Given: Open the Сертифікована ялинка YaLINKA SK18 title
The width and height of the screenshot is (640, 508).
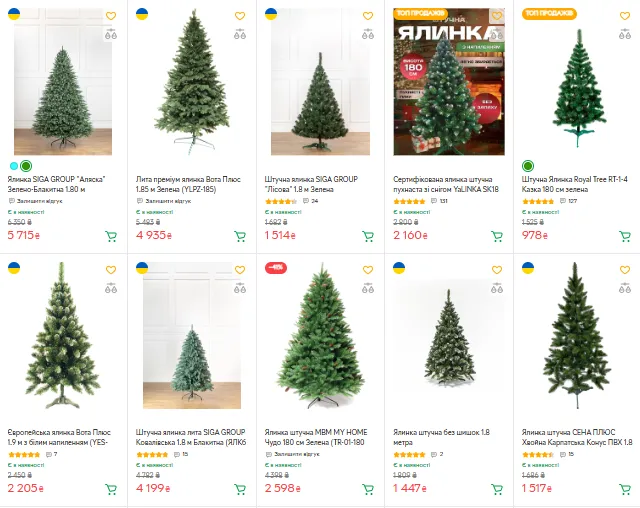Looking at the screenshot, I should click(446, 184).
